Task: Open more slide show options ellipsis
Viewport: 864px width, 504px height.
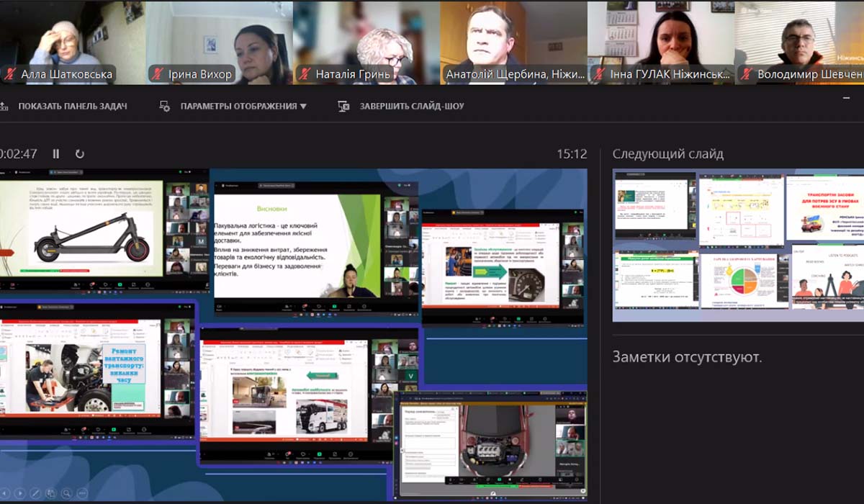Action: pos(81,493)
